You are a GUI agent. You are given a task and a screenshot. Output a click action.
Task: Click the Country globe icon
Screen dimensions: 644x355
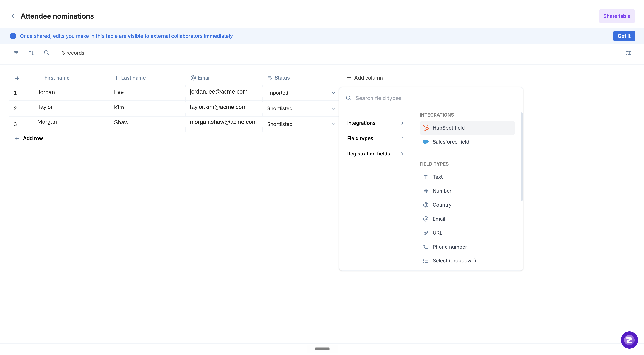(426, 205)
